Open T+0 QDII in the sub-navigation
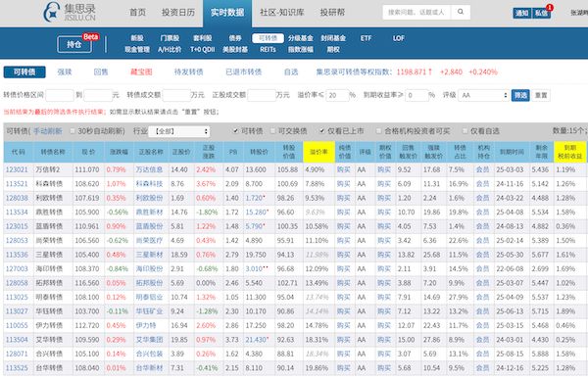The image size is (588, 380). point(203,50)
